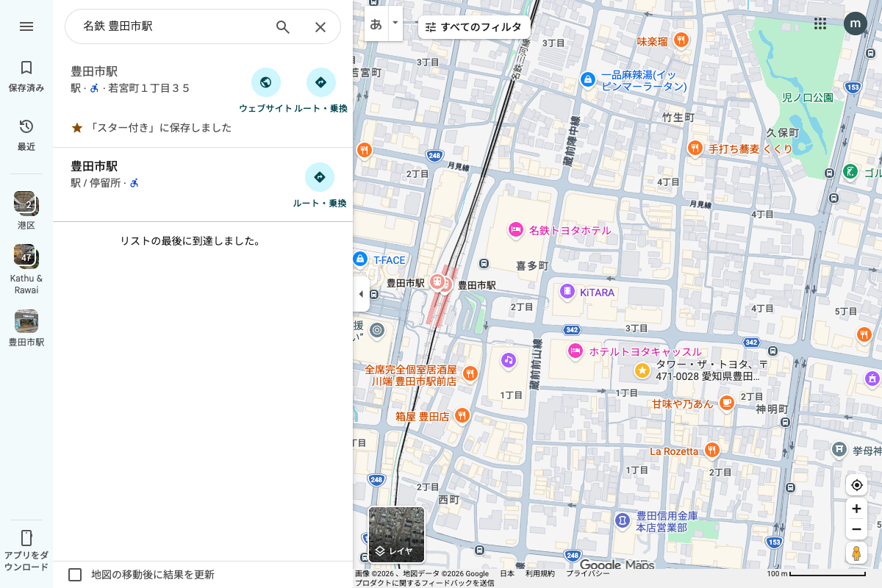Click the 挙母神 shrine marker
Screen dimensions: 882x588
pyautogui.click(x=839, y=448)
